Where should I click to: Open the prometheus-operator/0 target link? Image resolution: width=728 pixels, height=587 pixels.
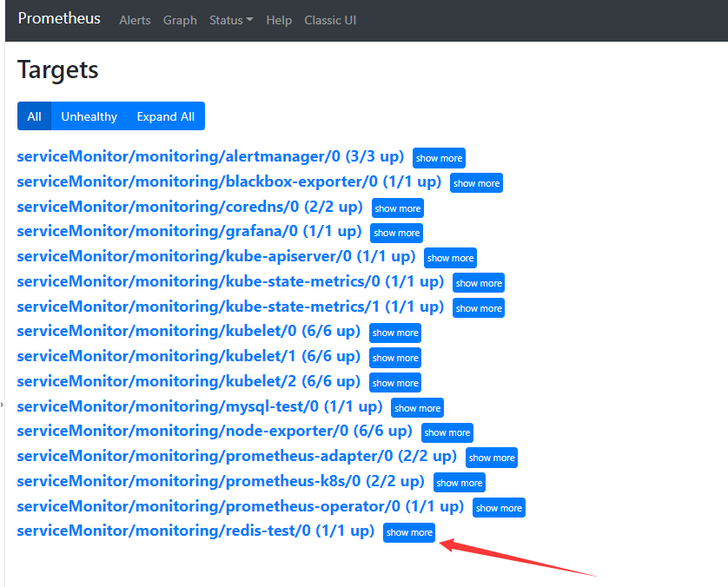click(241, 505)
